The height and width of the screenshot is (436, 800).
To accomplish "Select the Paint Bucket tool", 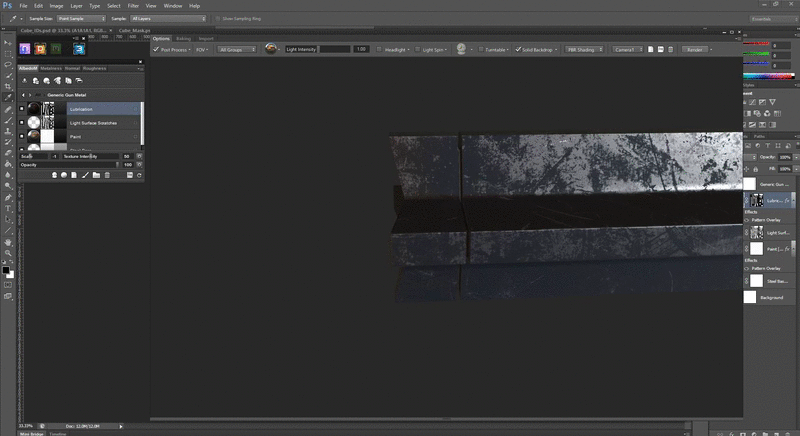I will click(8, 164).
